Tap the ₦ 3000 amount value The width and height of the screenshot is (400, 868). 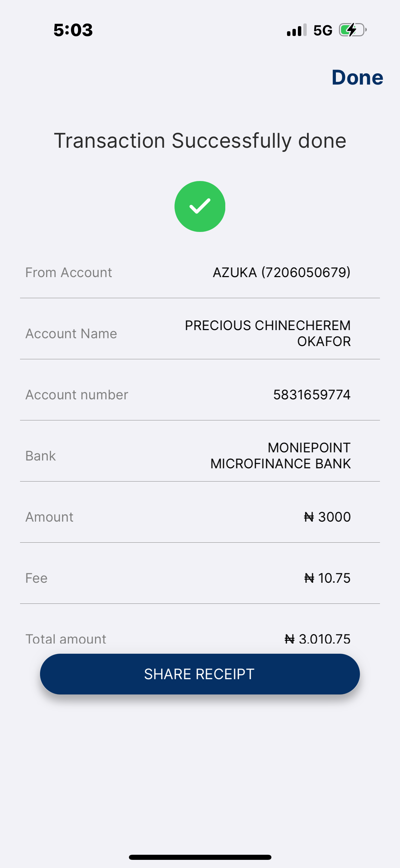[327, 517]
